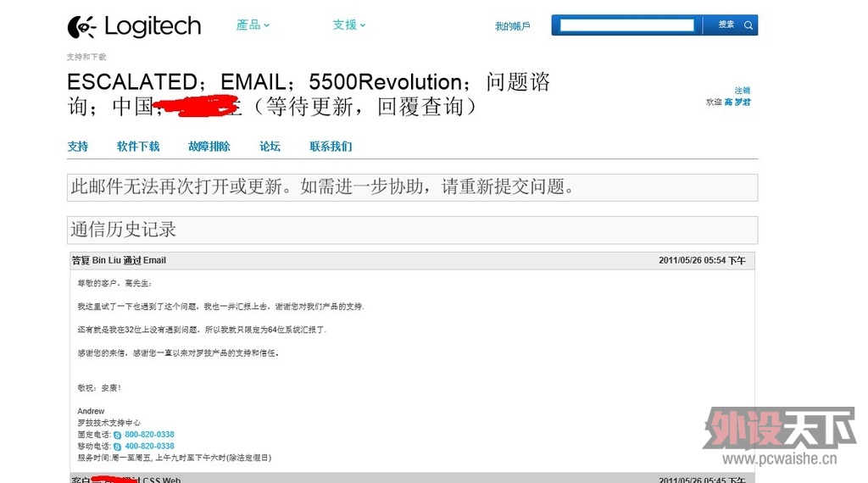
Task: Select the greeting line 尊敬的客户
Action: click(114, 283)
